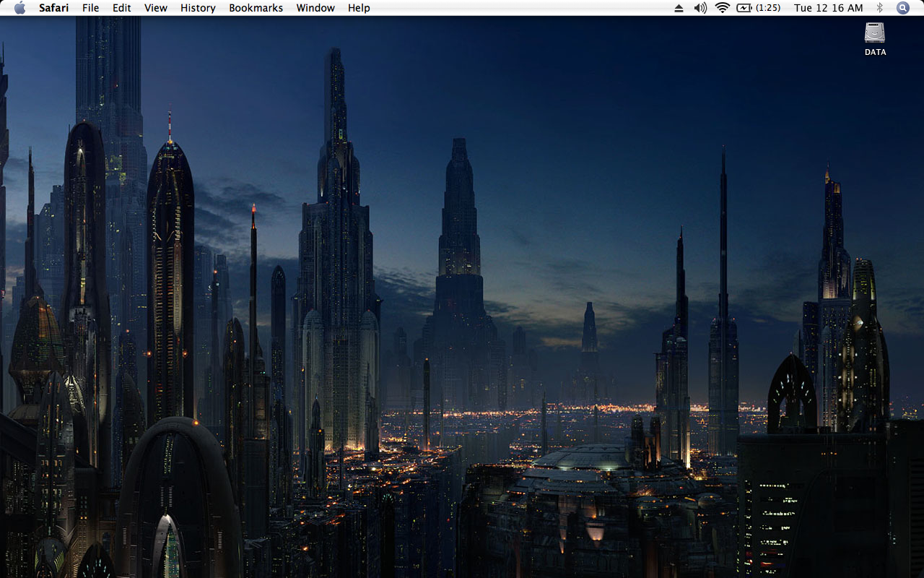The width and height of the screenshot is (924, 578).
Task: Open the Safari application menu
Action: [53, 8]
